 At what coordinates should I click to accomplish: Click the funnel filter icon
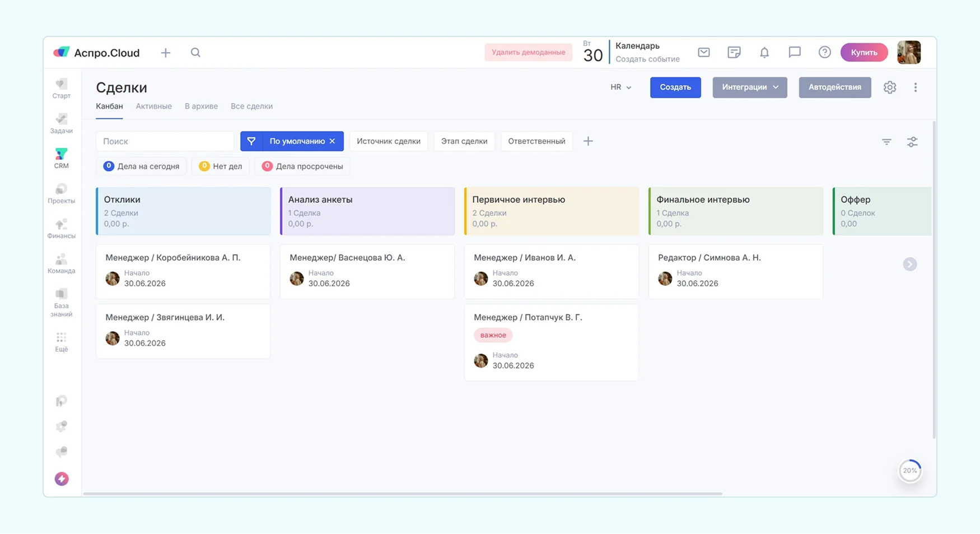click(x=251, y=141)
